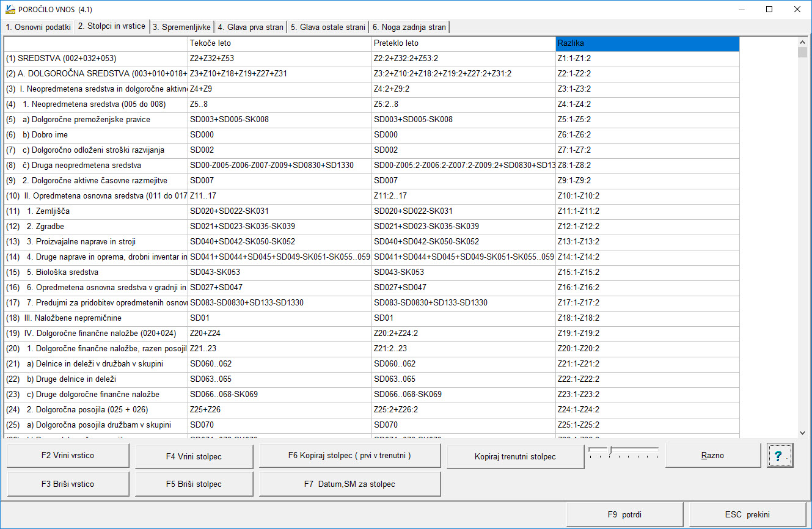Click the F2 Vrini vrstico button
812x529 pixels.
coord(68,456)
